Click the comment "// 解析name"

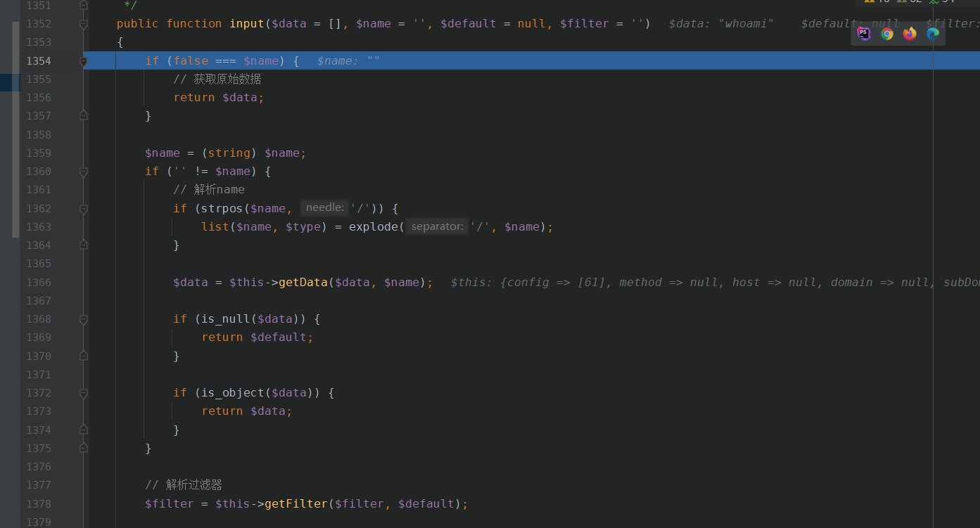(209, 190)
